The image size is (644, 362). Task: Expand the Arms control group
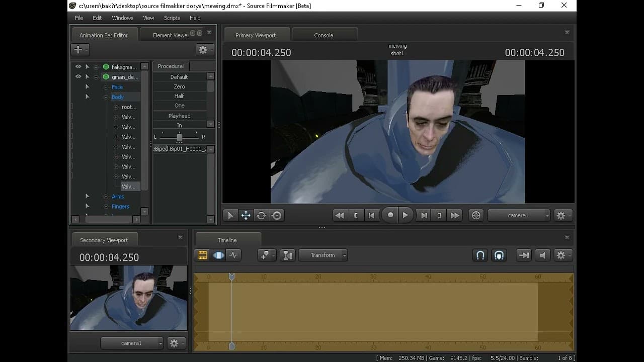[106, 197]
